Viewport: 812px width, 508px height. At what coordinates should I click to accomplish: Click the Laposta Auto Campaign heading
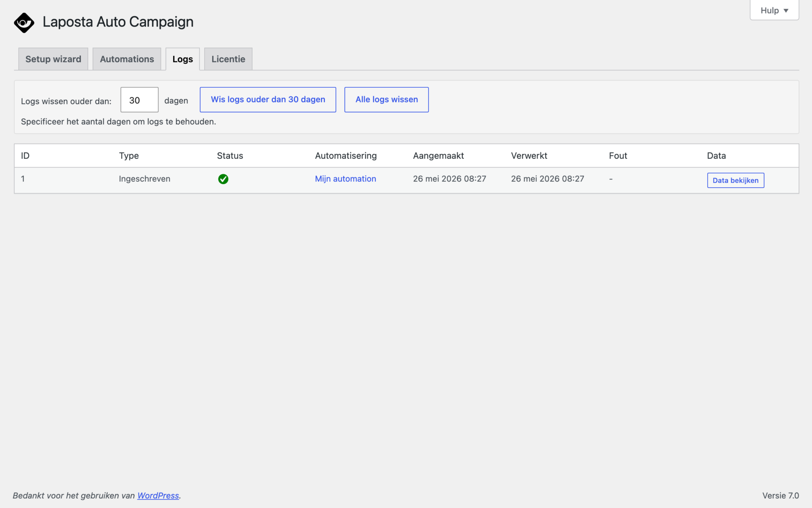pyautogui.click(x=118, y=22)
